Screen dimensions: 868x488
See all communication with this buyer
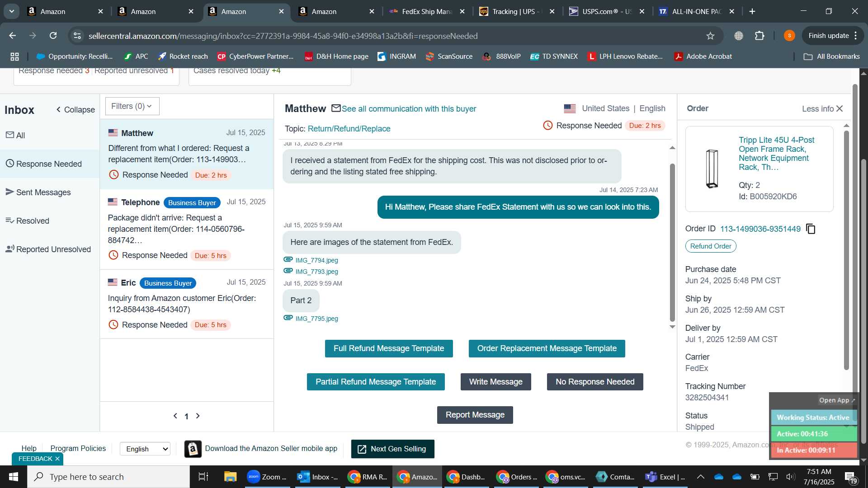409,109
